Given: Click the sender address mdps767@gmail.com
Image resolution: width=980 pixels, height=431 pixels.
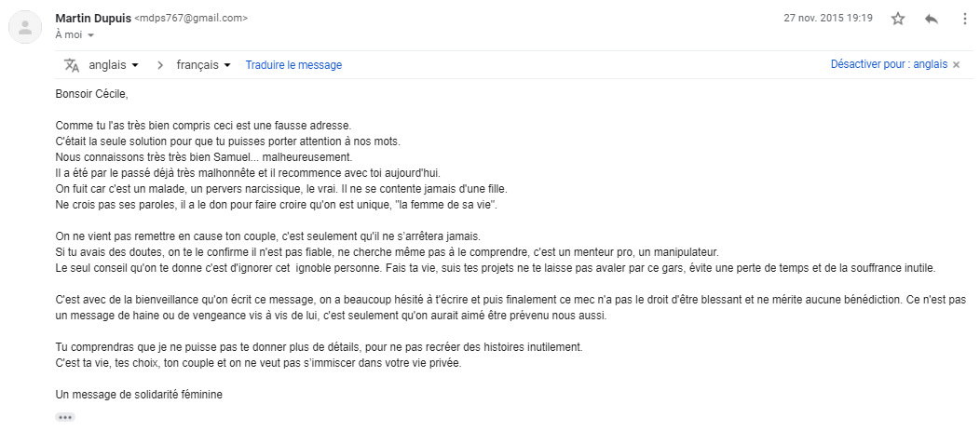Looking at the screenshot, I should (192, 19).
